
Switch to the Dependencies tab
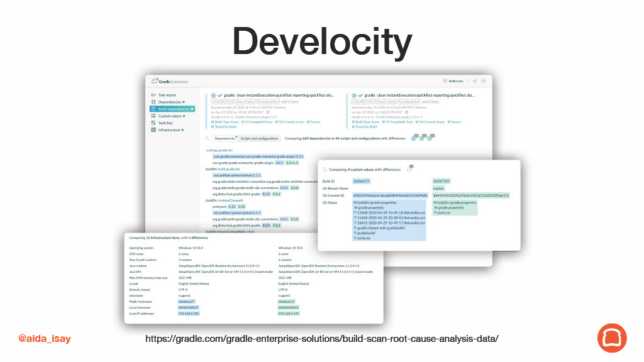225,138
